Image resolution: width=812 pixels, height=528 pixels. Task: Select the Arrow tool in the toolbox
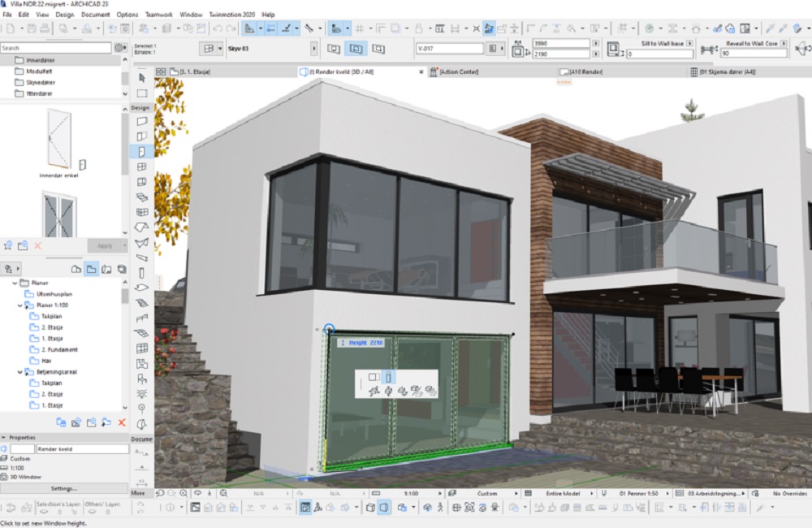[x=142, y=78]
